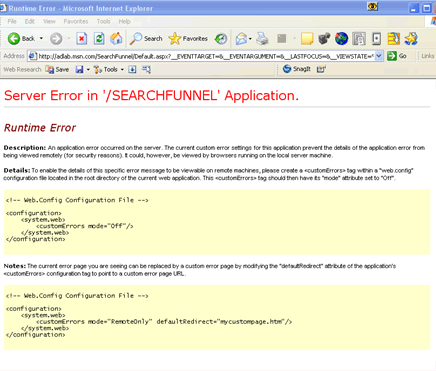Image resolution: width=436 pixels, height=371 pixels.
Task: Open the History clock icon
Action: point(221,39)
